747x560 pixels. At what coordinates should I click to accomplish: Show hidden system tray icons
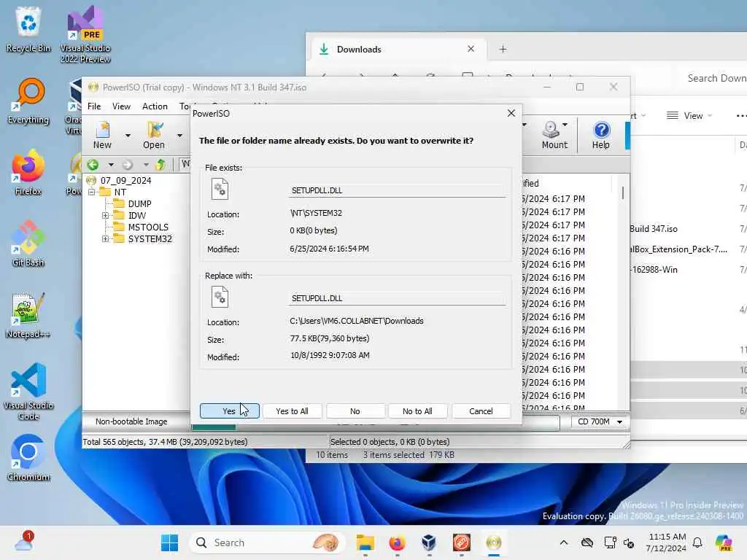coord(564,542)
